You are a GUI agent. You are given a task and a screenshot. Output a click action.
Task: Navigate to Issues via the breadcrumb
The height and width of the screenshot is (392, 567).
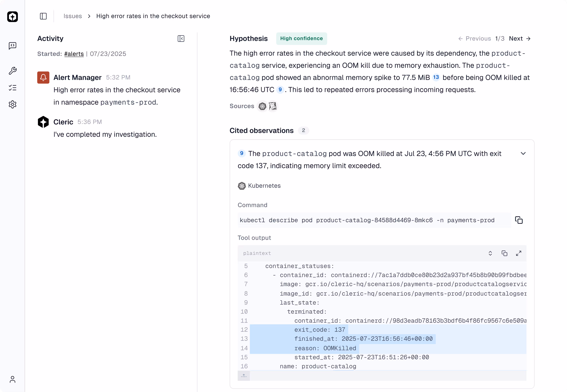click(x=72, y=16)
